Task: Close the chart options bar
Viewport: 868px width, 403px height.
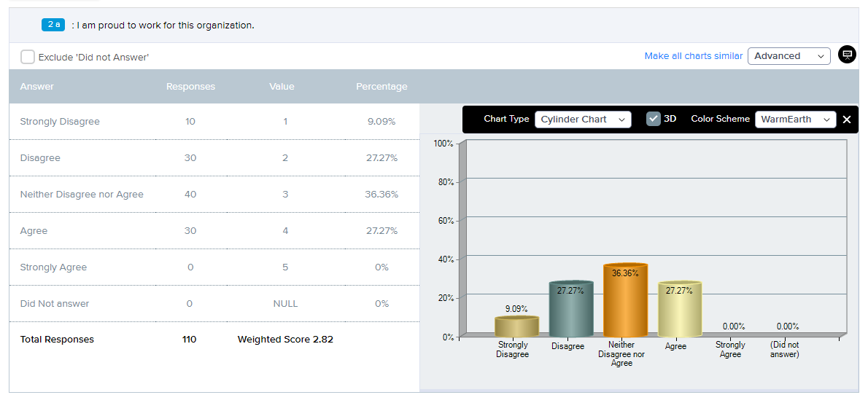Action: [846, 120]
